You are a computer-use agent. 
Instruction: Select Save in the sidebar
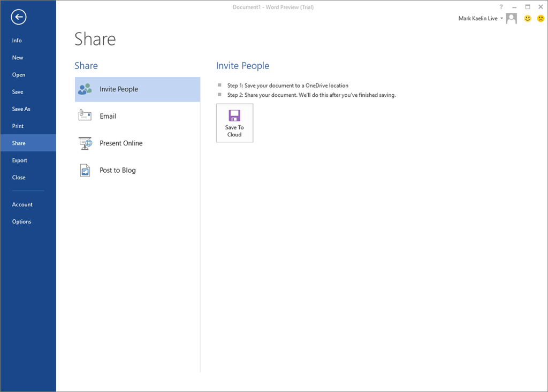click(x=28, y=92)
